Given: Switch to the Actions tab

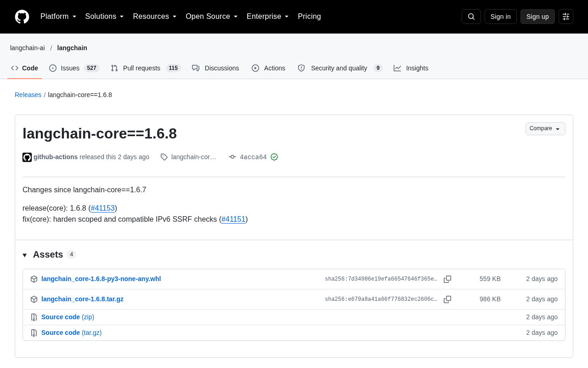Looking at the screenshot, I should (x=268, y=68).
